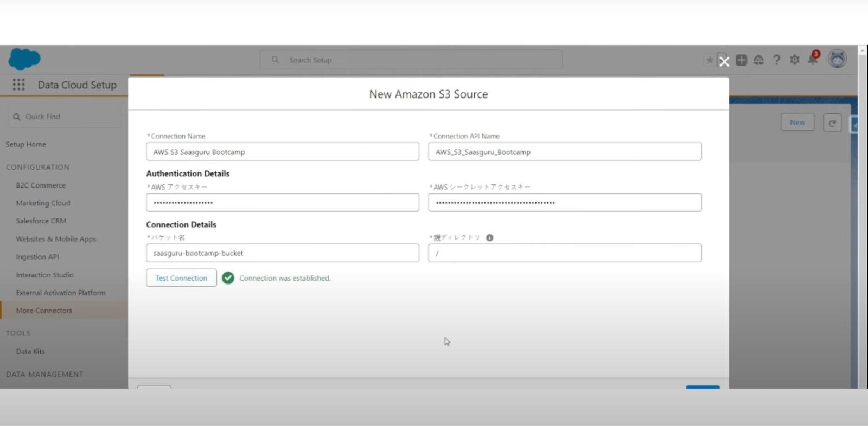Image resolution: width=868 pixels, height=426 pixels.
Task: Open the help question mark icon
Action: coord(776,60)
